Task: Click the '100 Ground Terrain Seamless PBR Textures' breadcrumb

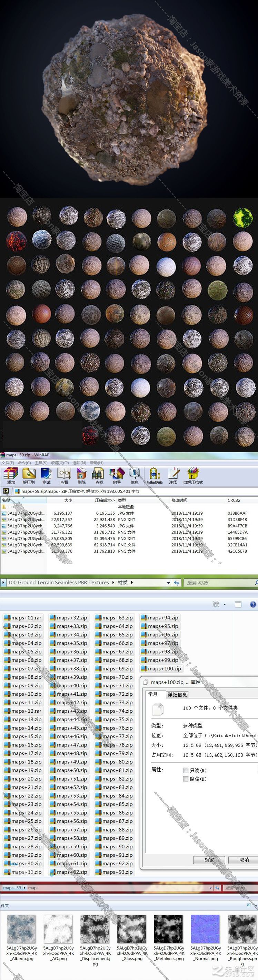Action: 58,582
